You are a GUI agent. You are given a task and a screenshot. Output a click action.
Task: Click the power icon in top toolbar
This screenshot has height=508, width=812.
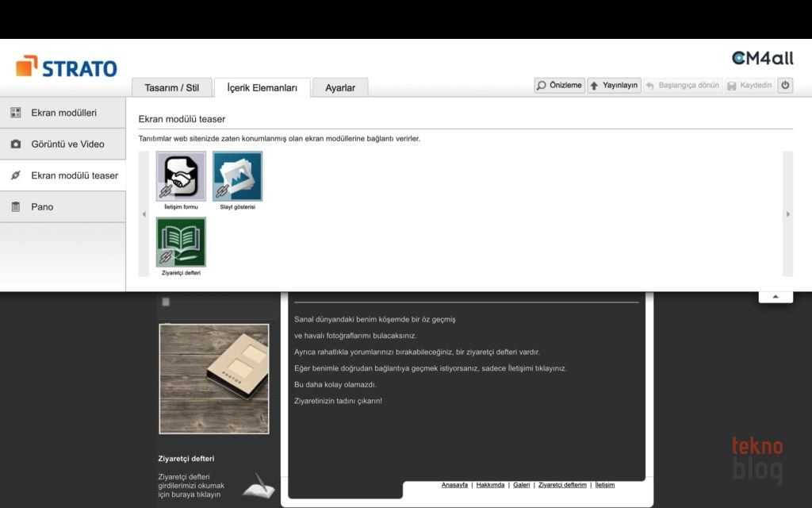(x=785, y=85)
